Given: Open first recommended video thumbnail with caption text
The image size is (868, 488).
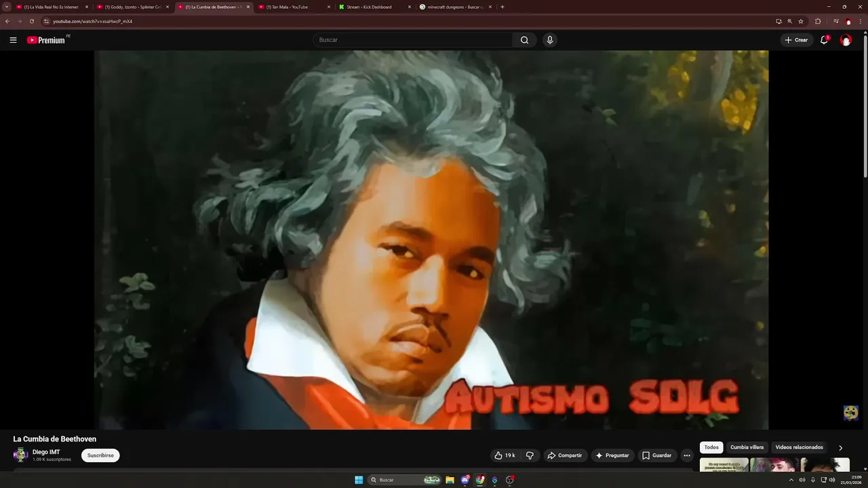Looking at the screenshot, I should [x=724, y=465].
